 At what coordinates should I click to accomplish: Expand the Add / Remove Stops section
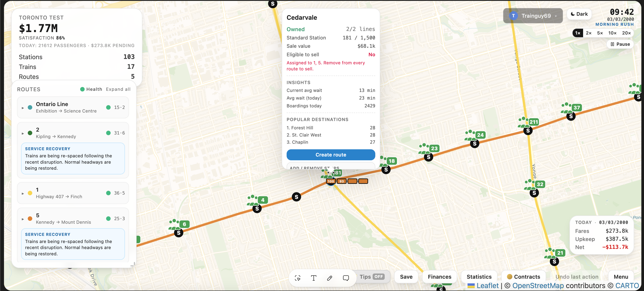pos(331,167)
